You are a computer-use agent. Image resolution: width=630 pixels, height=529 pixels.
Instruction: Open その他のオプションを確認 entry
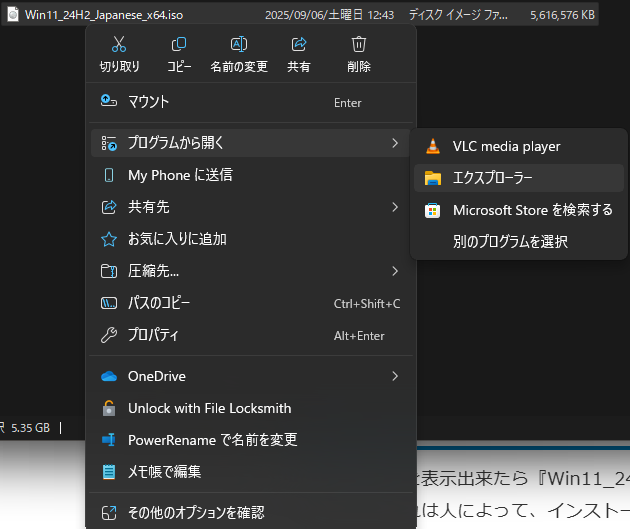pyautogui.click(x=251, y=513)
